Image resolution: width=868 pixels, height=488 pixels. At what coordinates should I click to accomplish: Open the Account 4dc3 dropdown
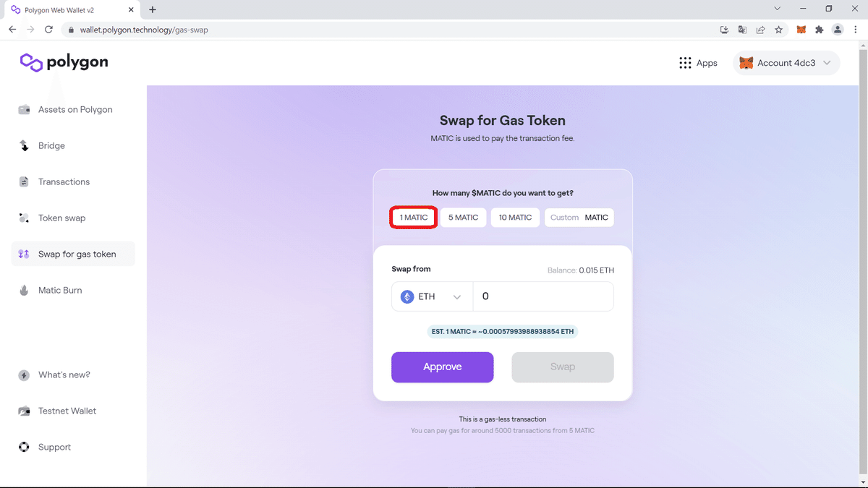pos(787,63)
